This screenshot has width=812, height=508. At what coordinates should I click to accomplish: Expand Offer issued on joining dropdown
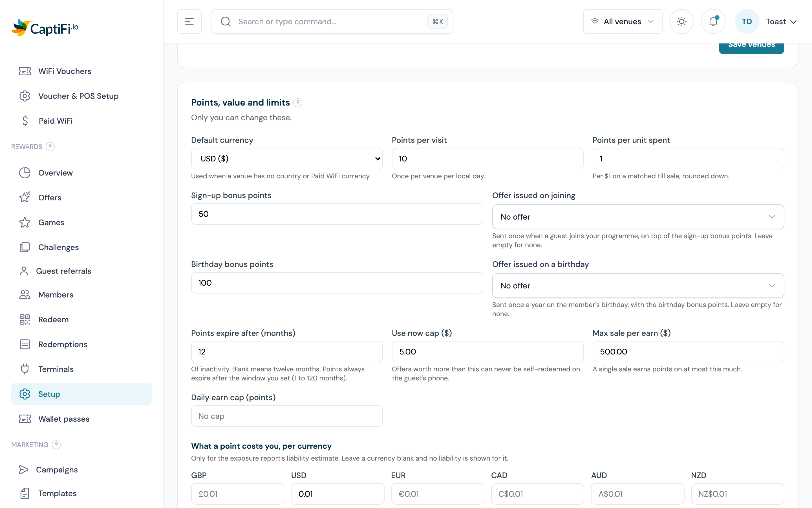[x=638, y=217]
